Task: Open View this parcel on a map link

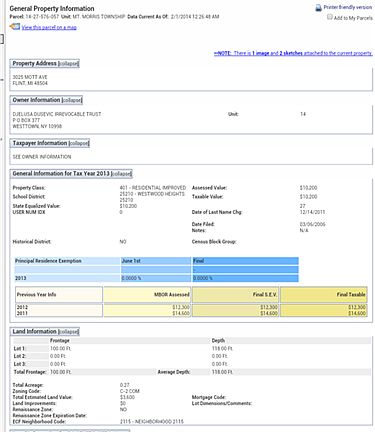Action: coord(49,27)
